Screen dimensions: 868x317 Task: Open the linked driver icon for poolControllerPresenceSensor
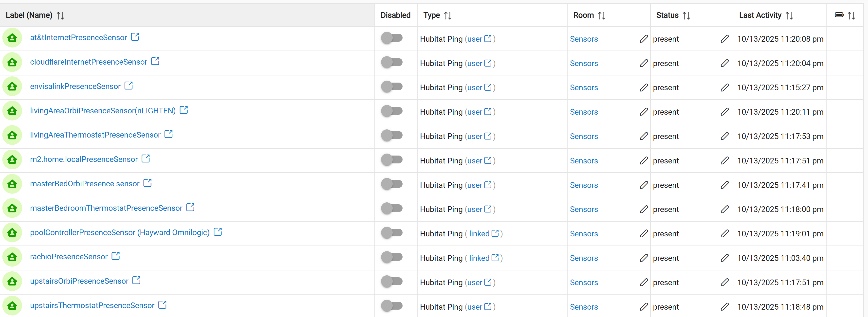point(495,233)
